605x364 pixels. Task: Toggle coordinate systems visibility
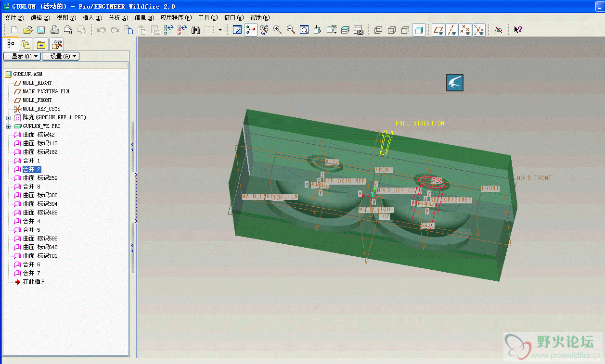tap(479, 30)
